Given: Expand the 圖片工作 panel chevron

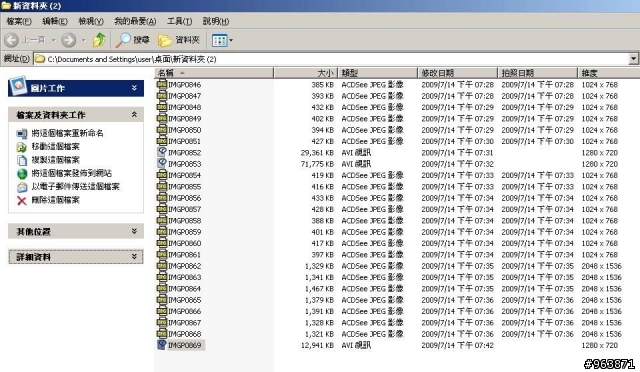Looking at the screenshot, I should tap(134, 88).
